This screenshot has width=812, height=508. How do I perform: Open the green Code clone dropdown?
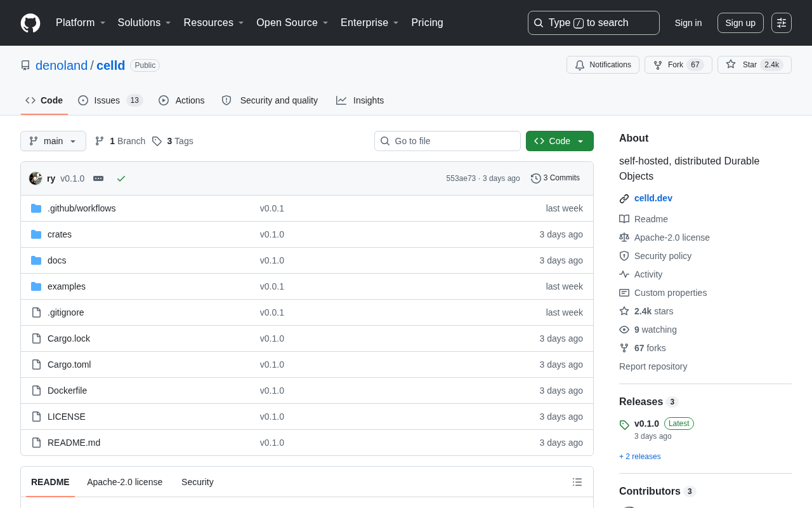point(560,141)
